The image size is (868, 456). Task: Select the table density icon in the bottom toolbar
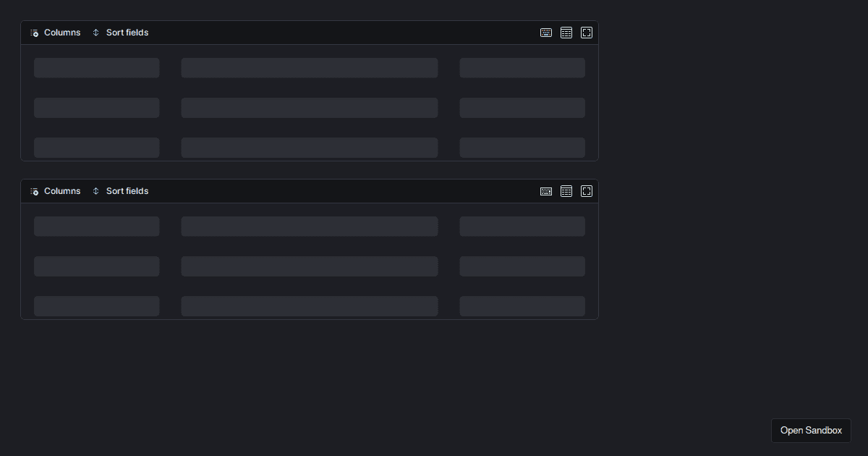click(566, 190)
